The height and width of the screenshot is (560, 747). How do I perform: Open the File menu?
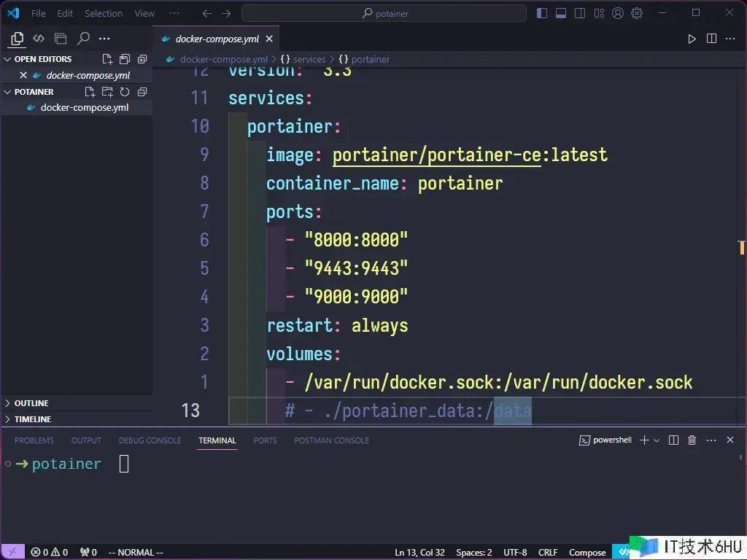[x=39, y=13]
